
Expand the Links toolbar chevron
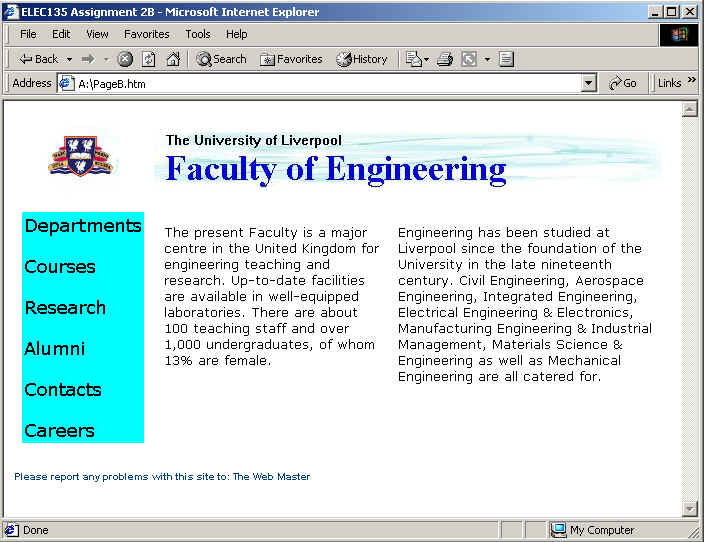(x=691, y=80)
